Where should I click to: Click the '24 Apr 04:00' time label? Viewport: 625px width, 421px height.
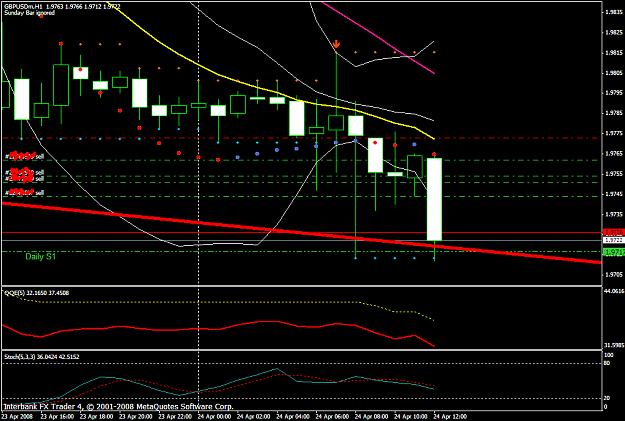[293, 417]
